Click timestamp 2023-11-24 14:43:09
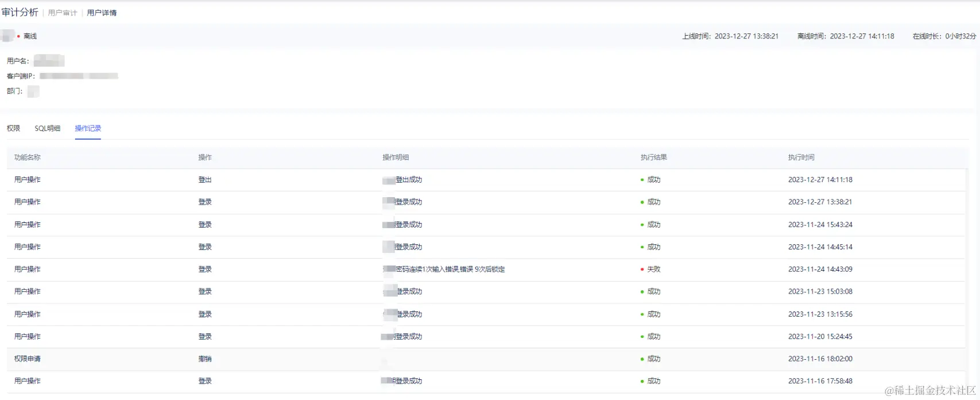980x400 pixels. (x=820, y=270)
